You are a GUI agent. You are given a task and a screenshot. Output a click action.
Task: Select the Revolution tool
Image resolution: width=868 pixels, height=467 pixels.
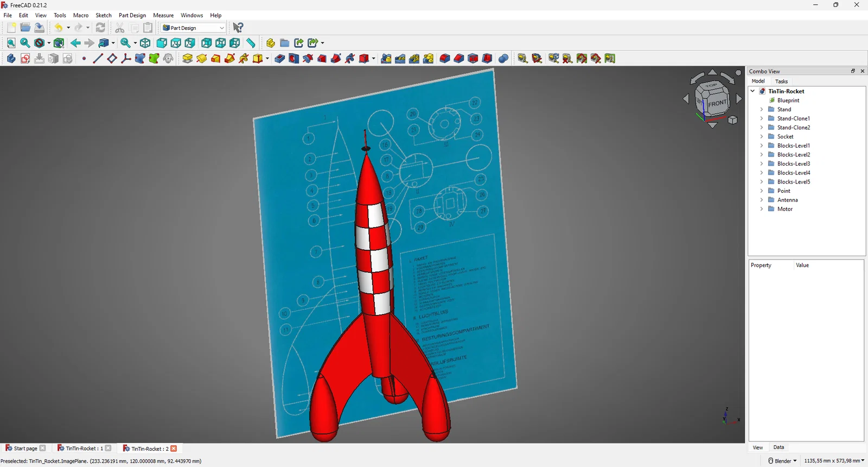pos(202,59)
